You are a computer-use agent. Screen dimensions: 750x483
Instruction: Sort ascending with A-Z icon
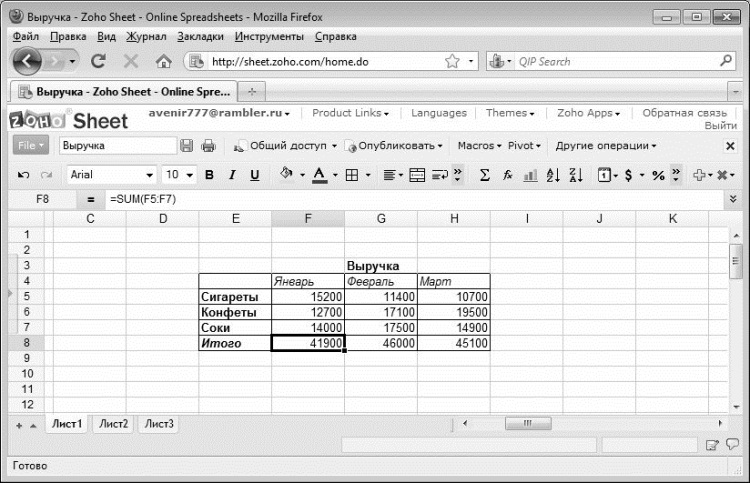pos(553,175)
